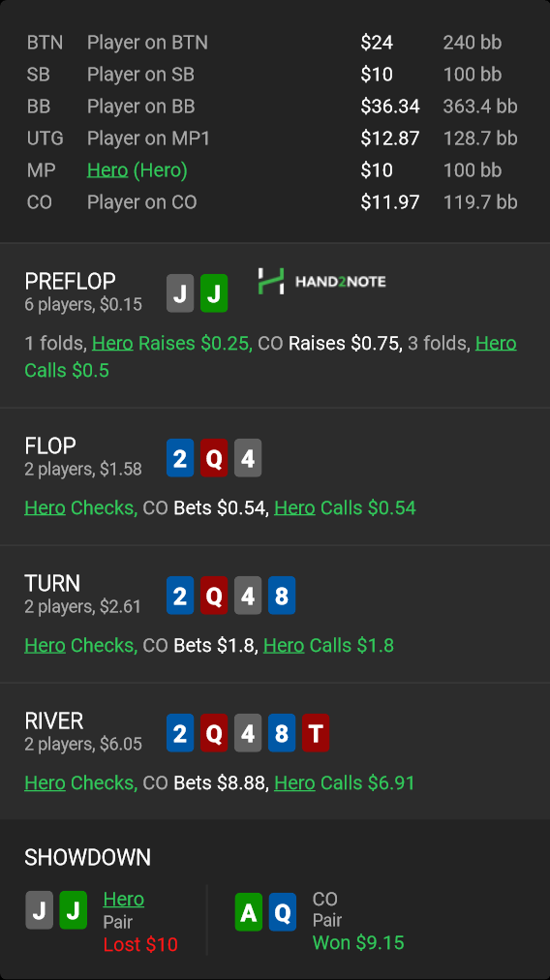The width and height of the screenshot is (550, 980).
Task: Open the Hero link in showdown section
Action: [x=124, y=899]
